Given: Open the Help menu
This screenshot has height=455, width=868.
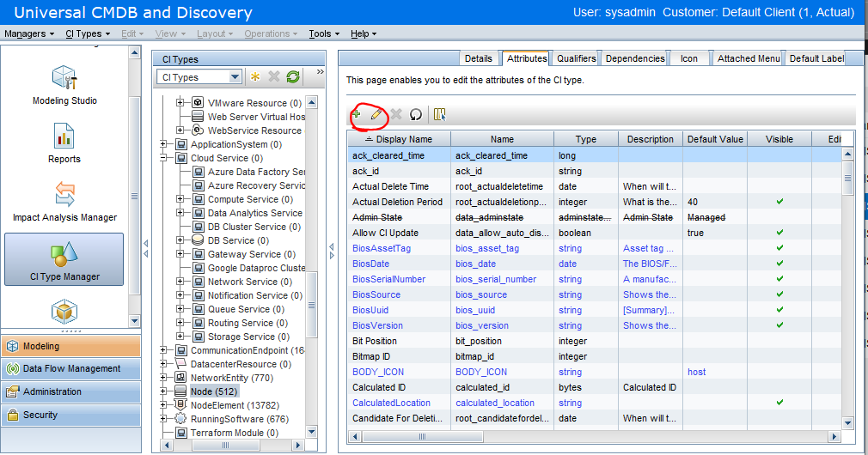Looking at the screenshot, I should pos(364,33).
